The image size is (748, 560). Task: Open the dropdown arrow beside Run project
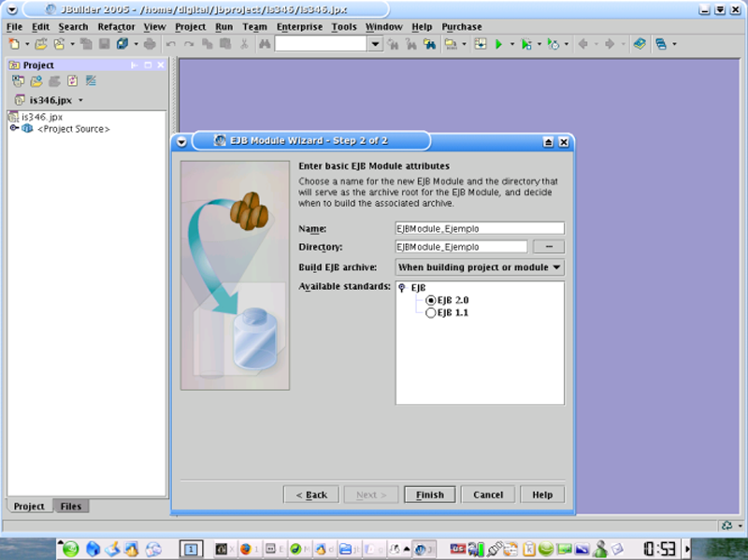(511, 44)
